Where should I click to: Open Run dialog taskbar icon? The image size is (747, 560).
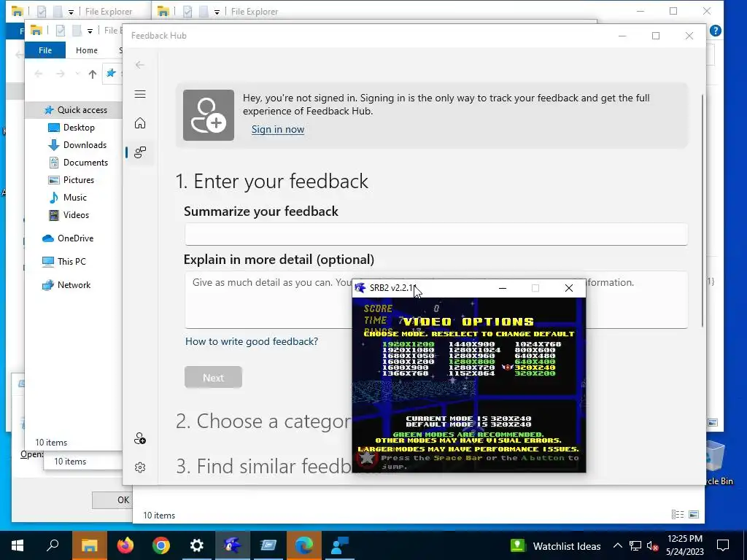pos(268,545)
